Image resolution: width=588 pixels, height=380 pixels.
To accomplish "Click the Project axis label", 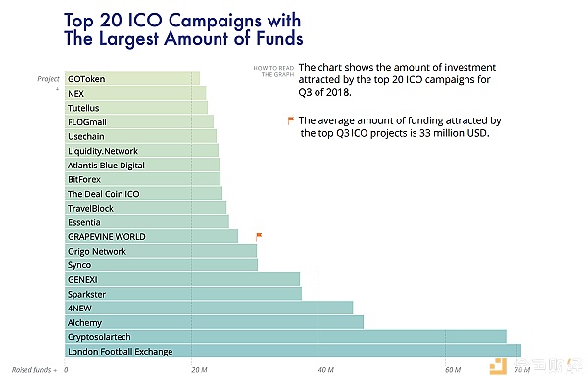I will (x=48, y=79).
